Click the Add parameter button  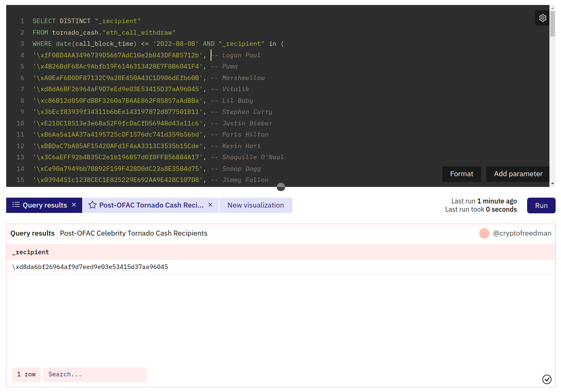click(518, 174)
